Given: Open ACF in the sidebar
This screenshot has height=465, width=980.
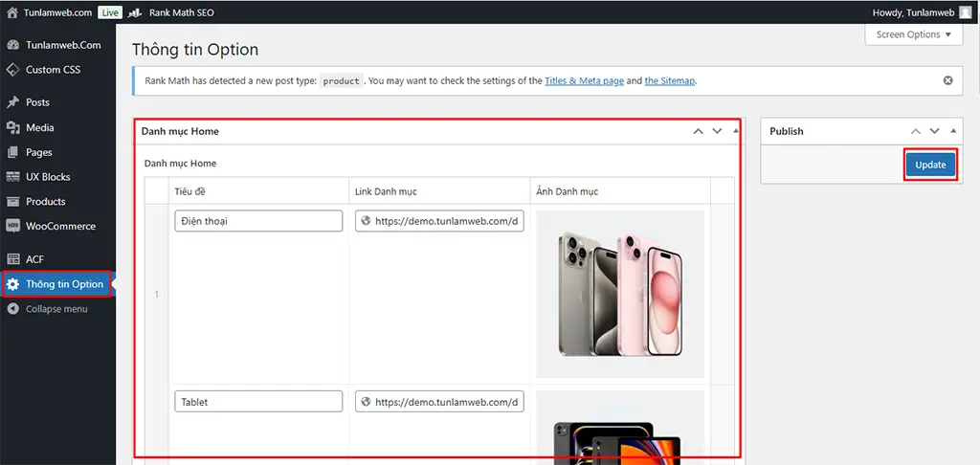Looking at the screenshot, I should point(35,259).
